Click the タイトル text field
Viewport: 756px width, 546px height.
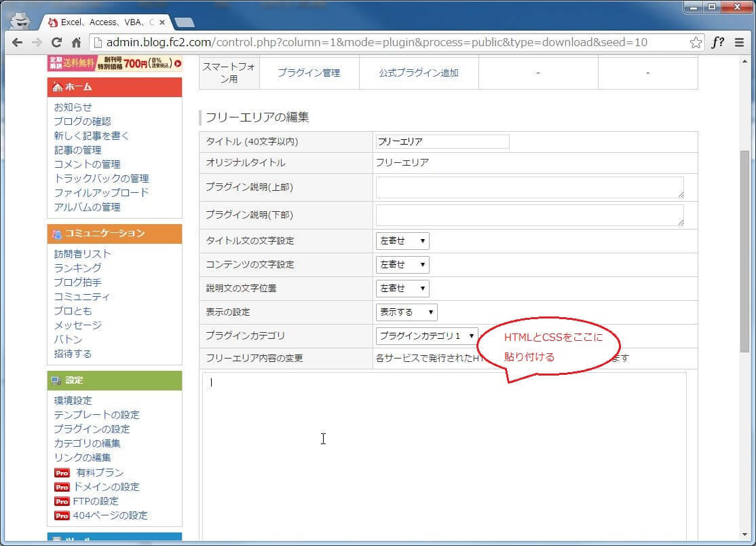(x=442, y=141)
